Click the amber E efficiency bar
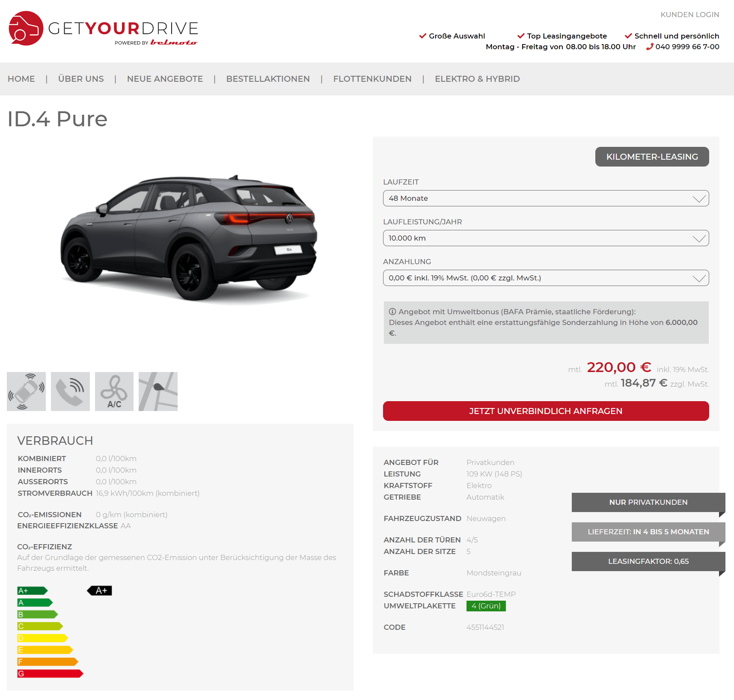 pyautogui.click(x=45, y=650)
